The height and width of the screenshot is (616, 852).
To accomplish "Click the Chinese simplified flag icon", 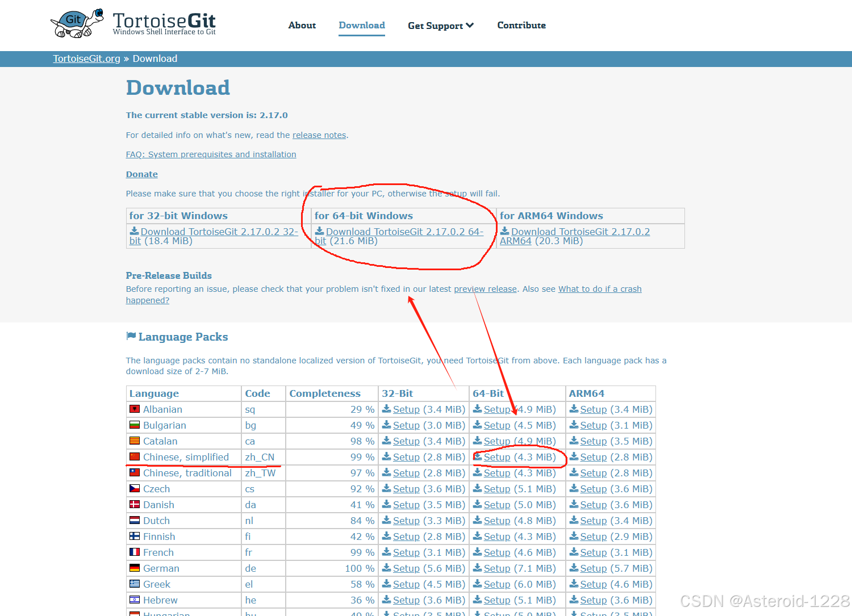I will coord(135,457).
